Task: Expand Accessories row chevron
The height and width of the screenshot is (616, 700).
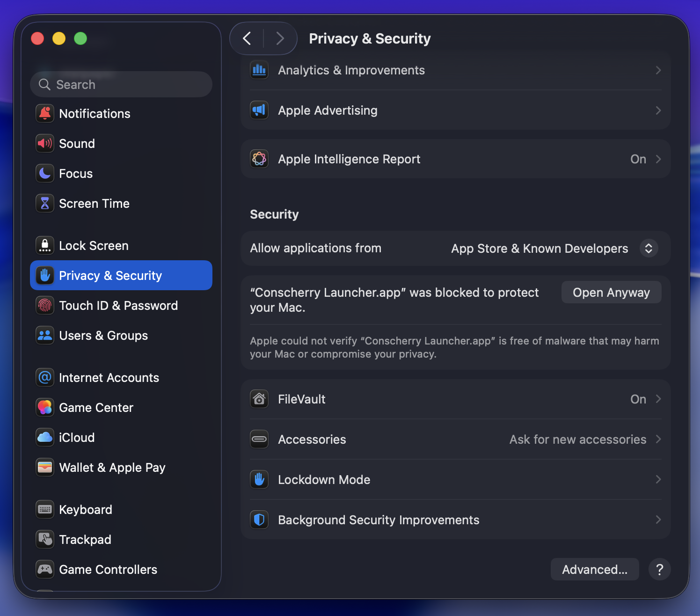Action: (658, 440)
